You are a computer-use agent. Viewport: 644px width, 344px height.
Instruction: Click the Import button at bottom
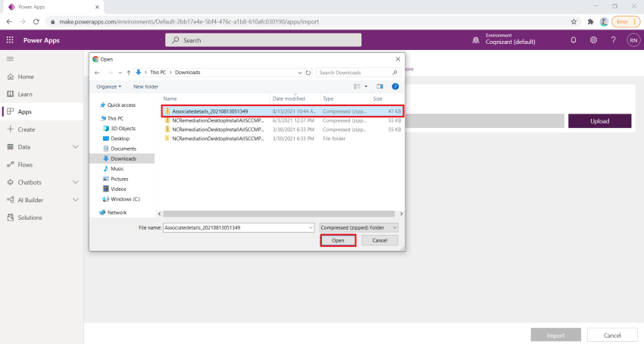(x=555, y=336)
